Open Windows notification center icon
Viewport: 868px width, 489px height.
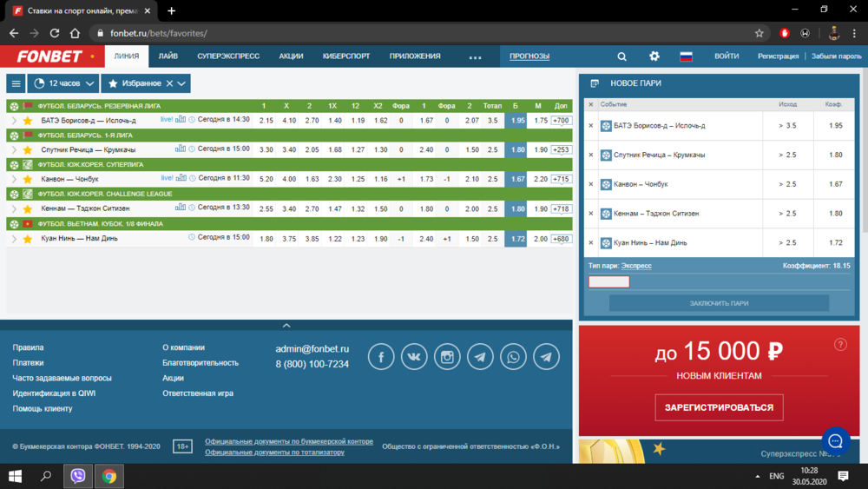click(x=843, y=476)
